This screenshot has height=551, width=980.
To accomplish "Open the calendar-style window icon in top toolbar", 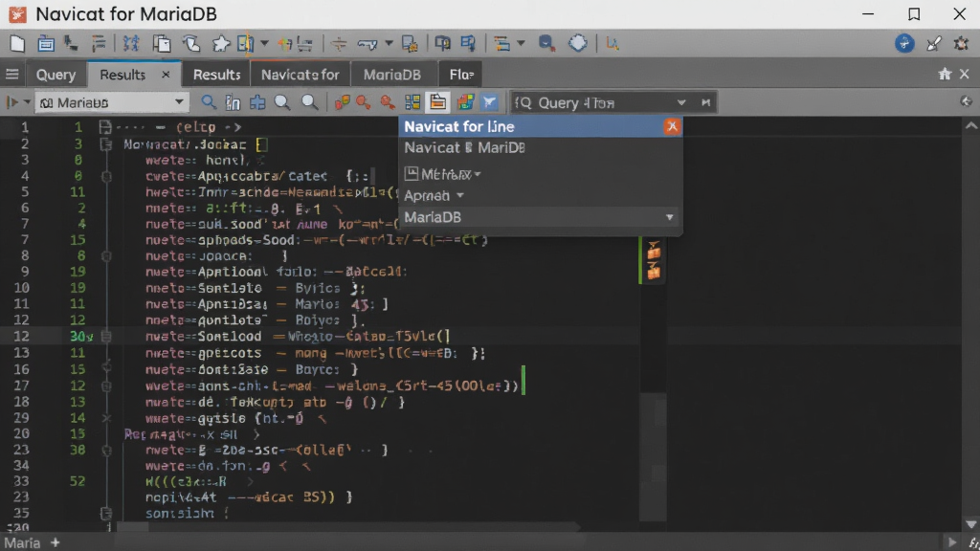I will pyautogui.click(x=46, y=44).
